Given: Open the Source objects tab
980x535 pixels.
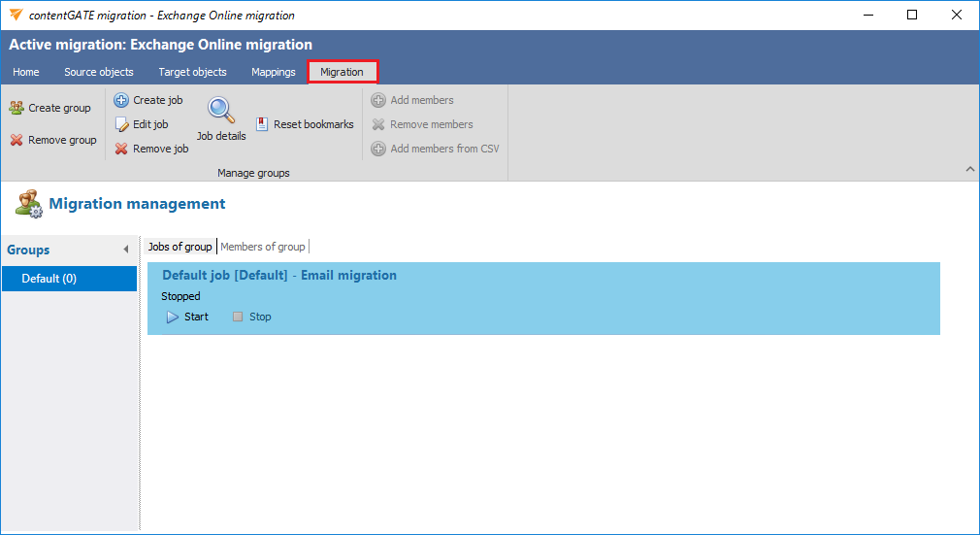Looking at the screenshot, I should coord(99,72).
